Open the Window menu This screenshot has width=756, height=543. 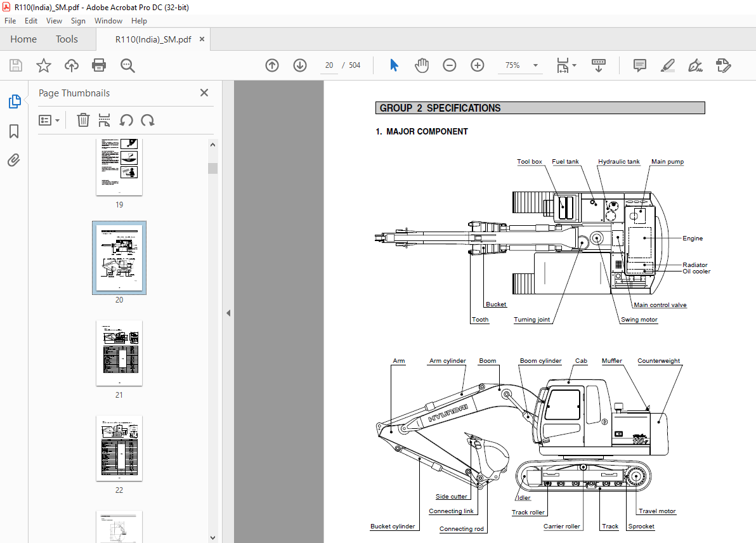coord(108,21)
